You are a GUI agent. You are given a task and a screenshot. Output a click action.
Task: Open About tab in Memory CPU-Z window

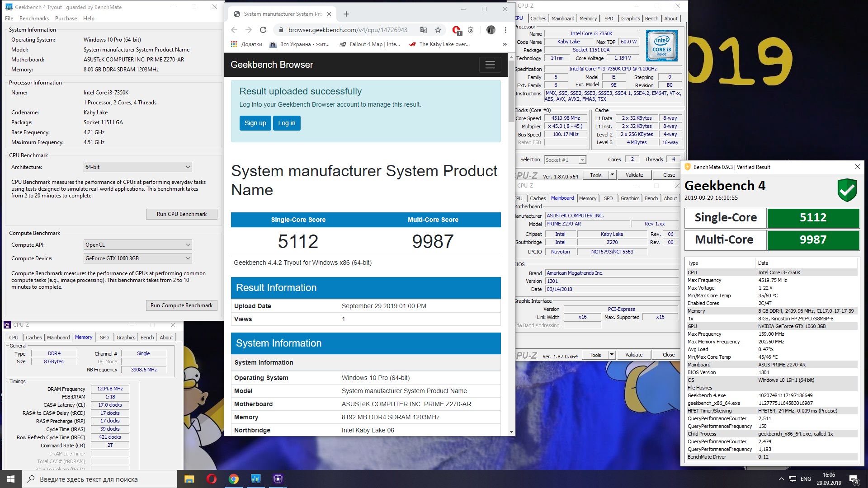coord(166,338)
